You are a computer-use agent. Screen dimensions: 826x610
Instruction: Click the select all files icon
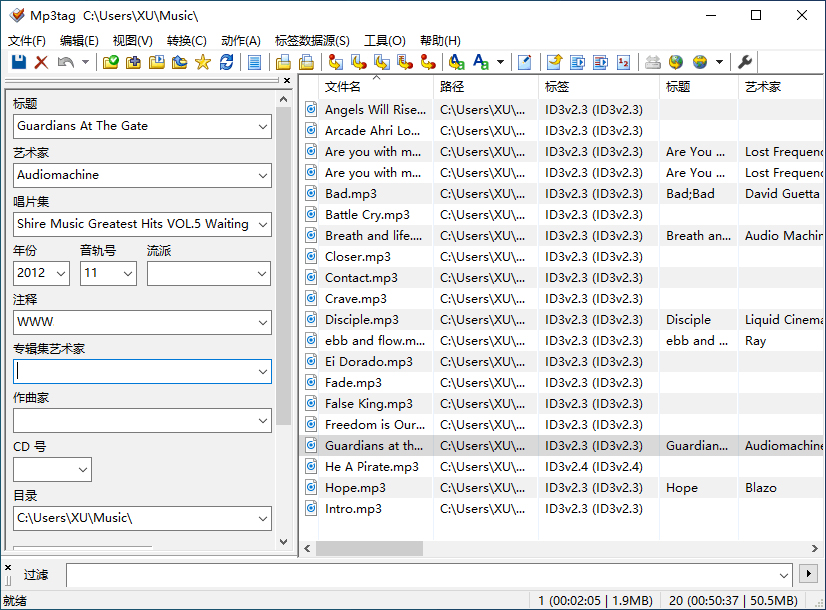tap(254, 62)
